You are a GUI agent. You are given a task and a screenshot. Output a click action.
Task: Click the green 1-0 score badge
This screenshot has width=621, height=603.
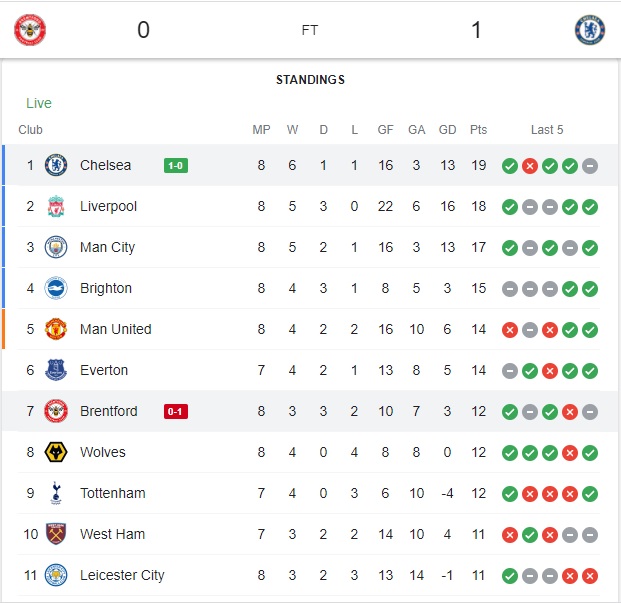point(176,165)
